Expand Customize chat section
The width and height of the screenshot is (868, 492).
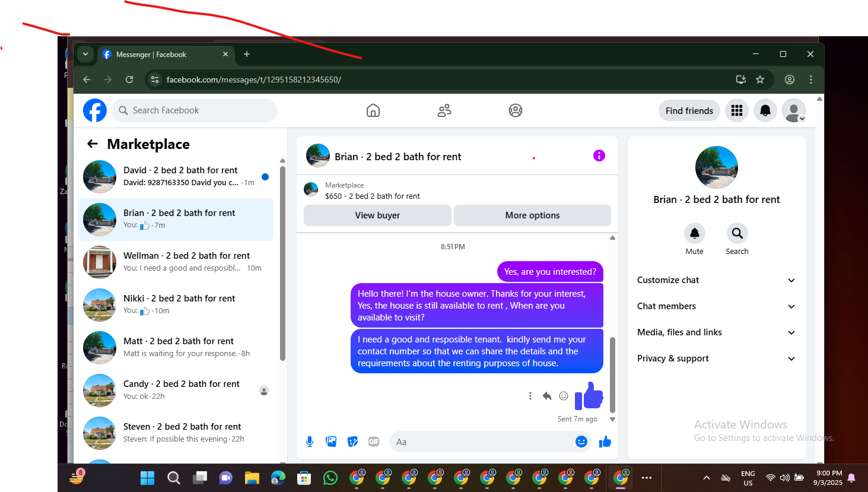click(x=716, y=280)
